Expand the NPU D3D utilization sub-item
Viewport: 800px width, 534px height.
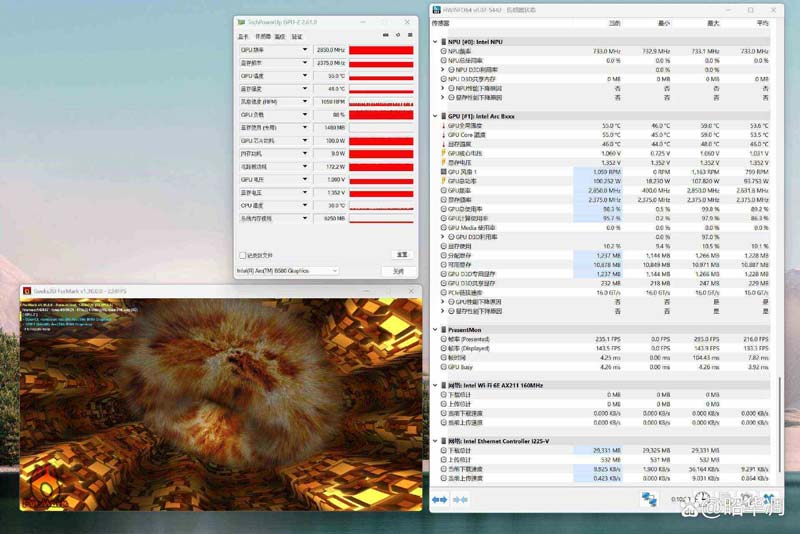(443, 70)
